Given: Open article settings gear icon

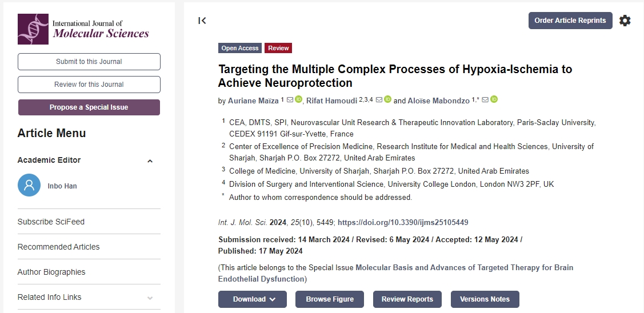Looking at the screenshot, I should (x=625, y=21).
